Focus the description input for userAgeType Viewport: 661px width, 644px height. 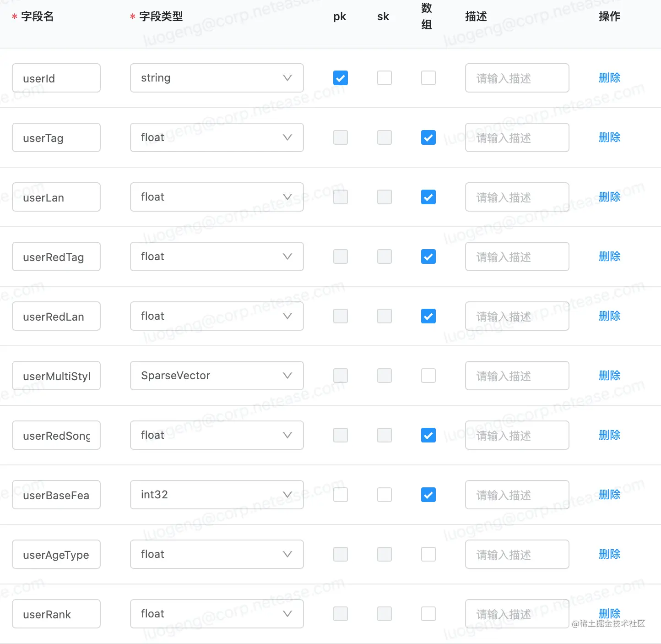[517, 554]
